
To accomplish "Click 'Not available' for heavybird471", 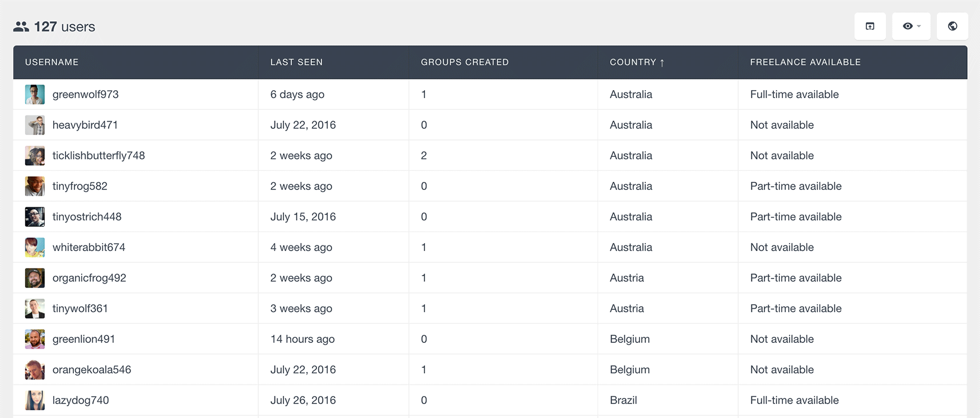I will [782, 125].
